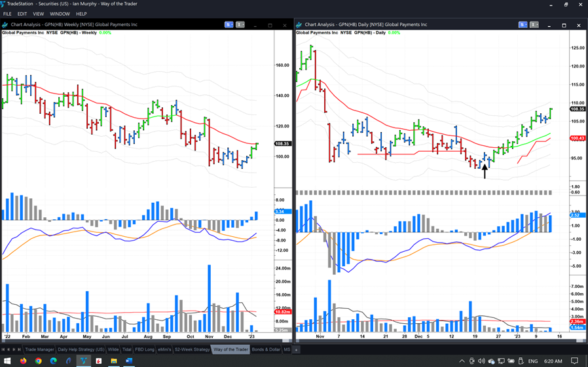The image size is (588, 367).
Task: Click the Daily chart window's chart icon
Action: click(299, 25)
